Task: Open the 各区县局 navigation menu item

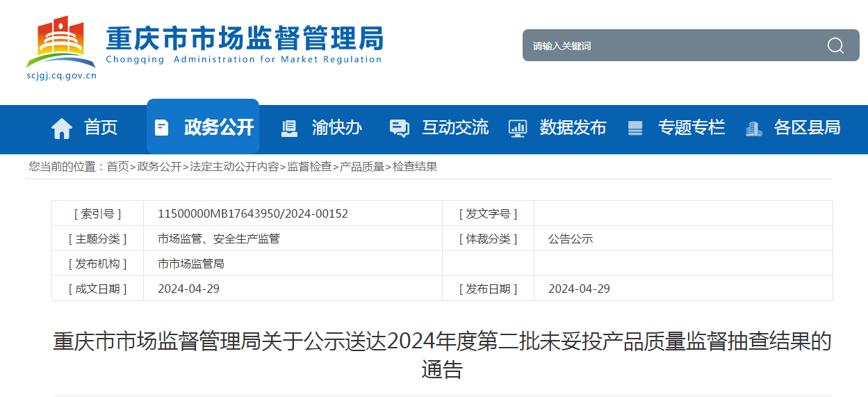Action: tap(807, 128)
